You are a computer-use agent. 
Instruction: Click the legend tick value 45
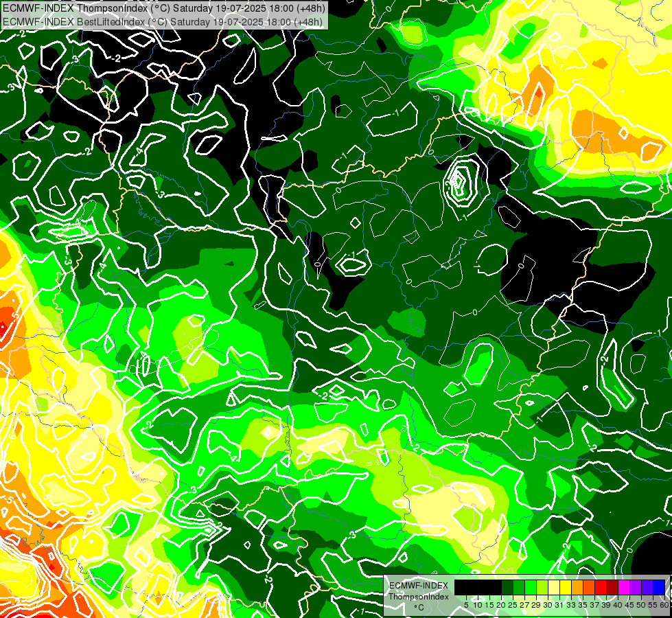[630, 605]
